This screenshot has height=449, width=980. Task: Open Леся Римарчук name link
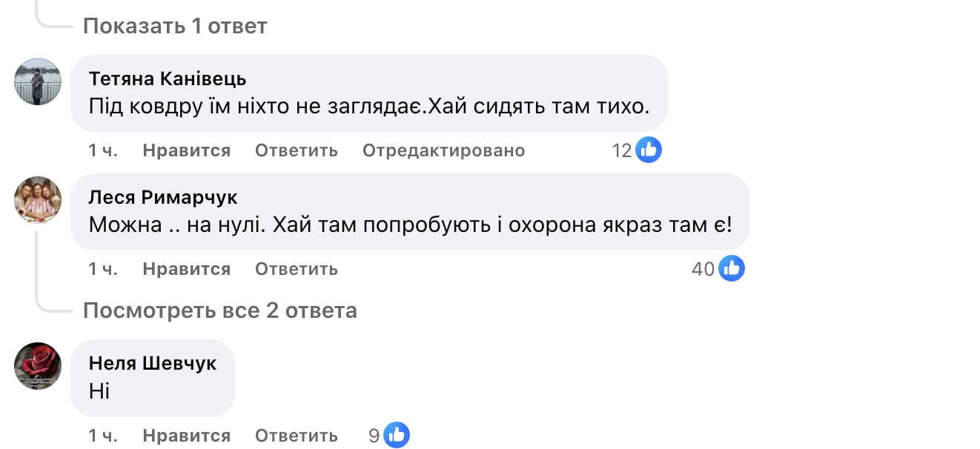163,197
